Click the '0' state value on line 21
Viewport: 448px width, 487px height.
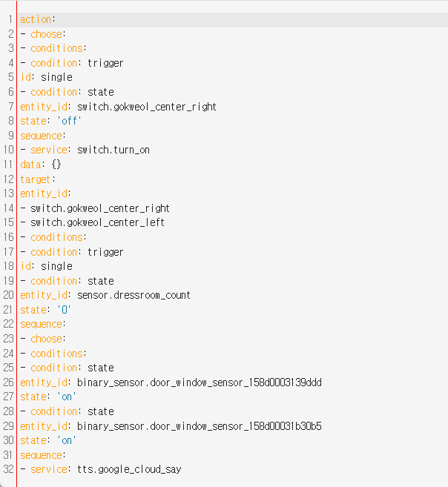point(65,310)
